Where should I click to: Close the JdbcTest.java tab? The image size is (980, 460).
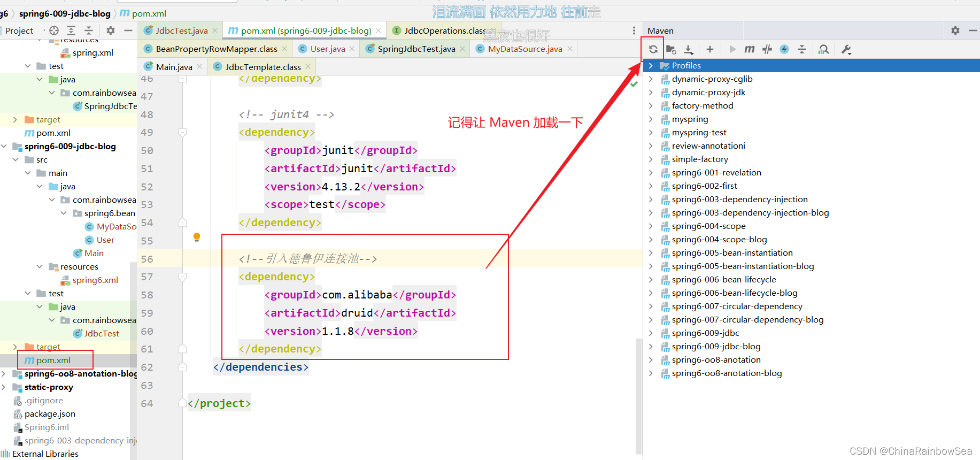pos(215,30)
